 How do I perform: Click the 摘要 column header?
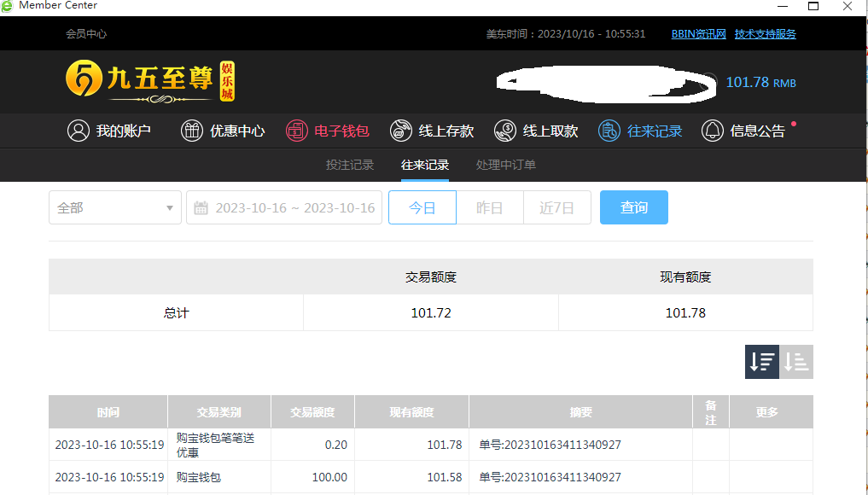pyautogui.click(x=580, y=411)
